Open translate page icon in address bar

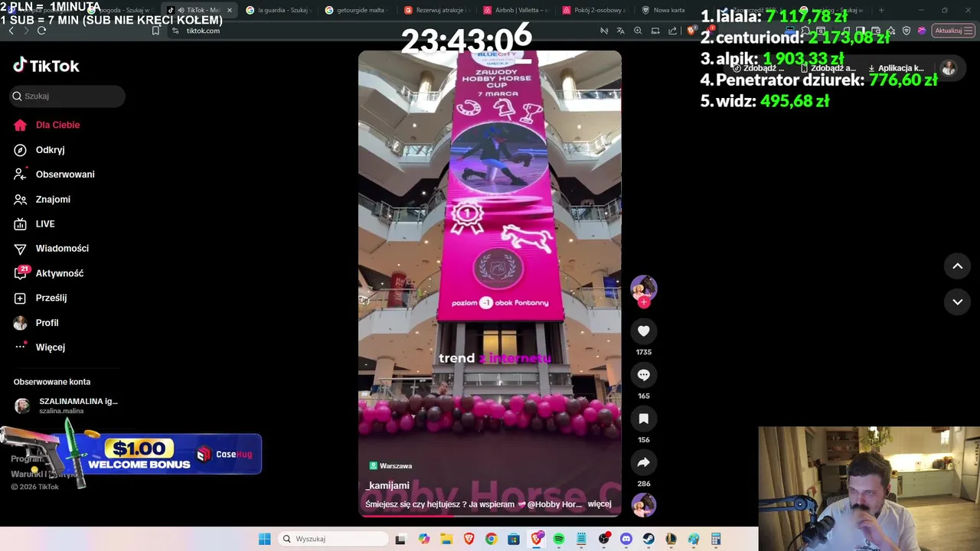(620, 31)
